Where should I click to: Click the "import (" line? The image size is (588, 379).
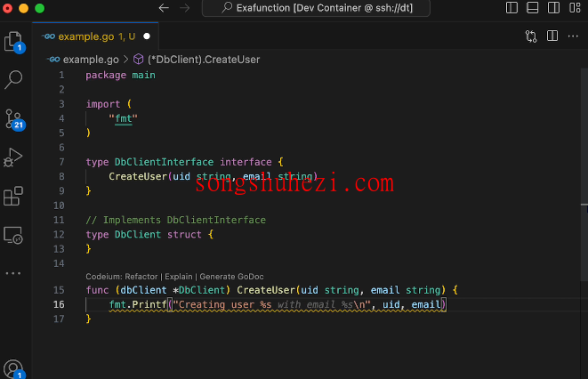point(109,104)
